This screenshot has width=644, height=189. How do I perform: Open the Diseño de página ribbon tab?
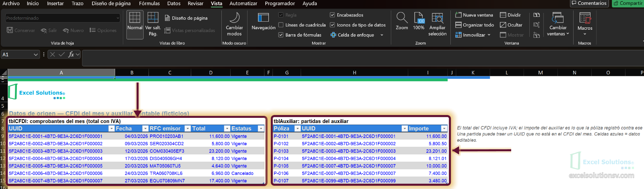coord(111,3)
